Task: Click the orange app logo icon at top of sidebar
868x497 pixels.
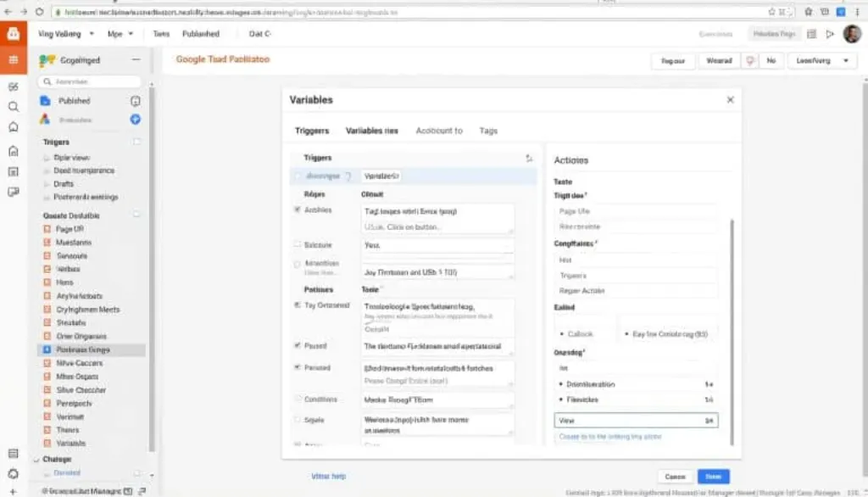Action: 14,34
